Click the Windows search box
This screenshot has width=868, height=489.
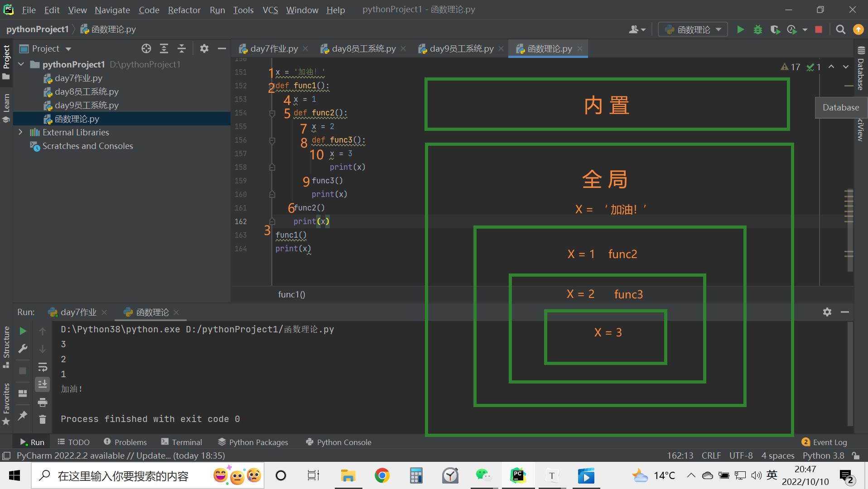[x=147, y=475]
